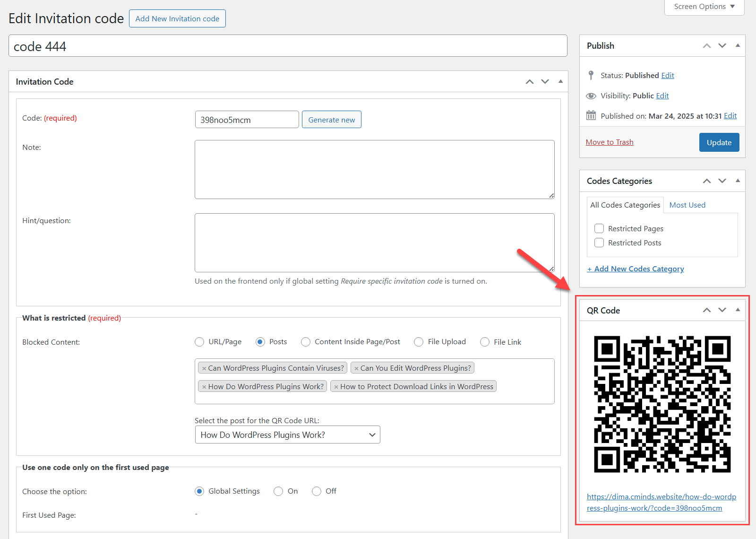Remove 'How Do WordPress Plugins Work?' tag
The width and height of the screenshot is (756, 539).
click(x=204, y=387)
